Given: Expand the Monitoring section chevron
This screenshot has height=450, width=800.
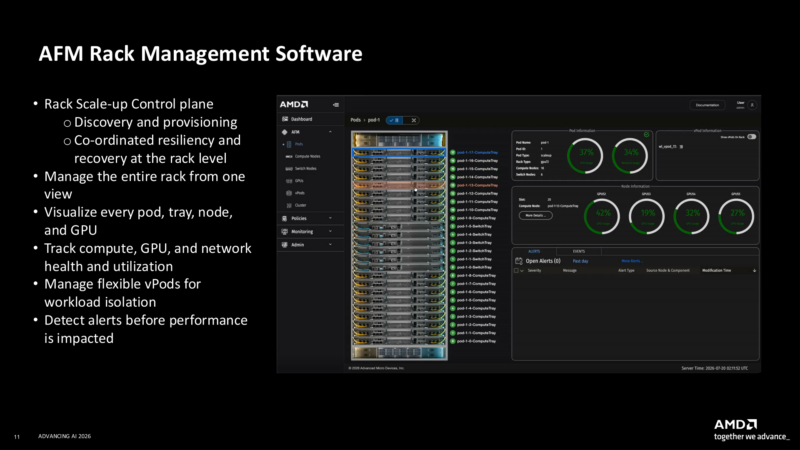Looking at the screenshot, I should coord(330,232).
